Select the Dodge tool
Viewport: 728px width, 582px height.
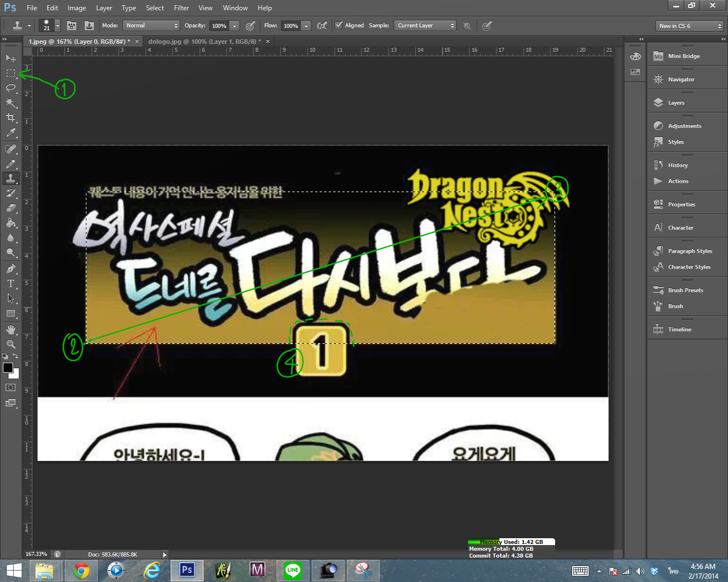click(11, 252)
